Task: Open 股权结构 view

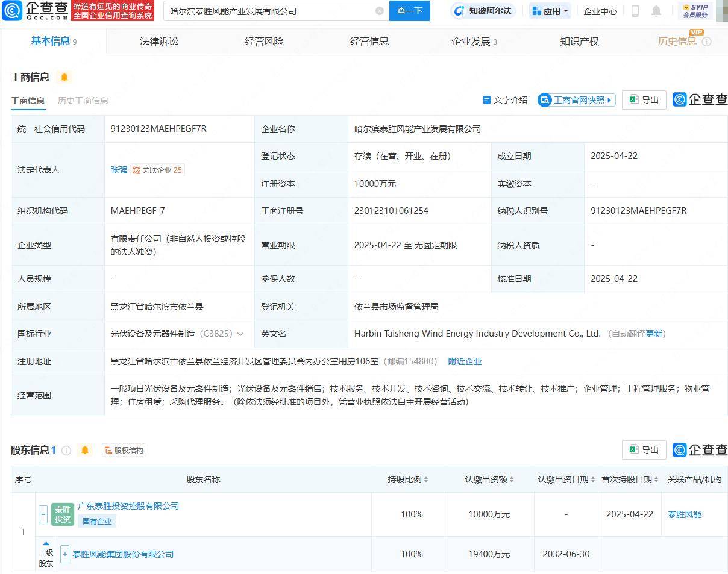Action: (x=124, y=450)
